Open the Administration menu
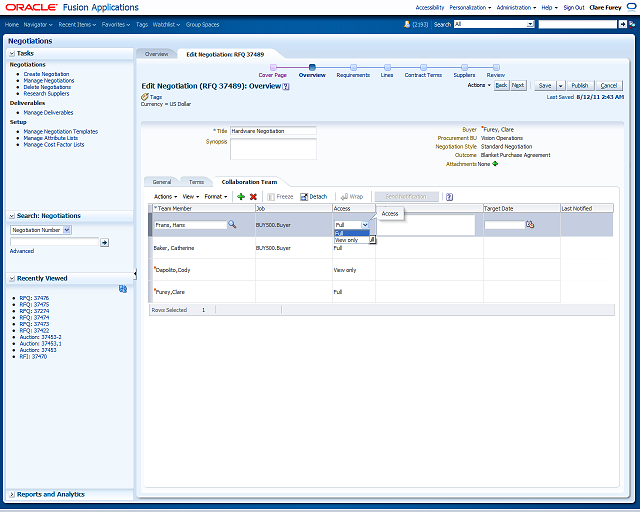This screenshot has width=640, height=512. click(516, 7)
